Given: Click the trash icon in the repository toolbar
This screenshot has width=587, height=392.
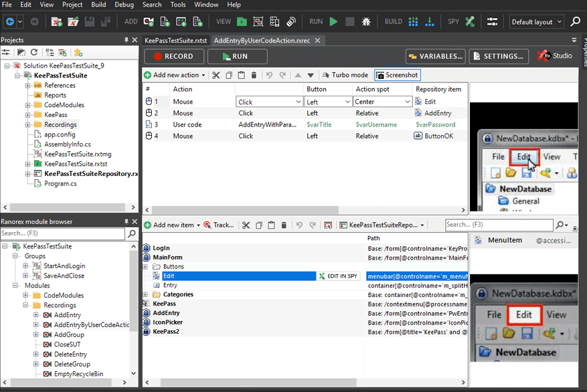Looking at the screenshot, I should (x=284, y=225).
